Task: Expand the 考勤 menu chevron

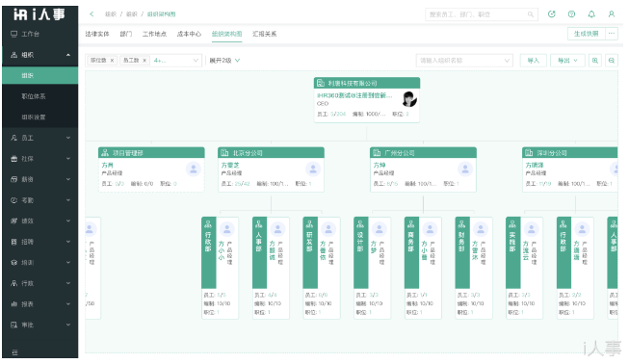Action: (x=68, y=200)
